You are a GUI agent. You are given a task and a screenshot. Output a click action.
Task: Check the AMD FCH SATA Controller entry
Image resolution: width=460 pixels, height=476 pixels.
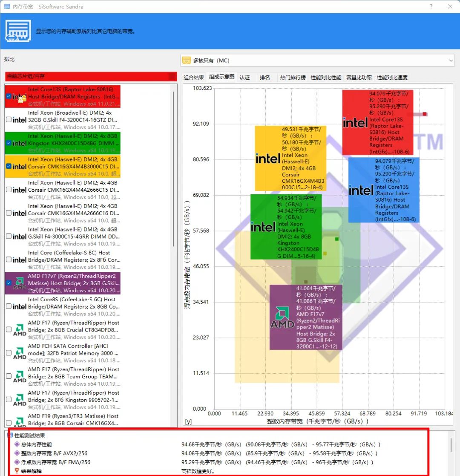click(x=9, y=353)
